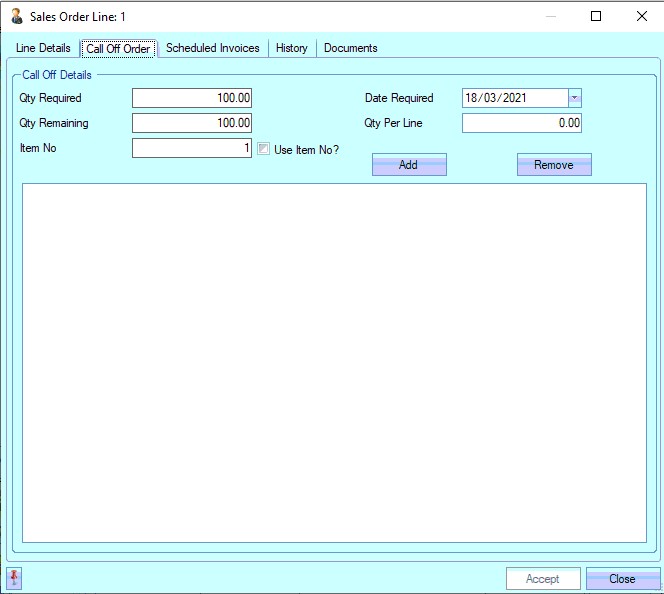Open the Scheduled Invoices tab
Viewport: 664px width, 594px height.
click(x=212, y=48)
